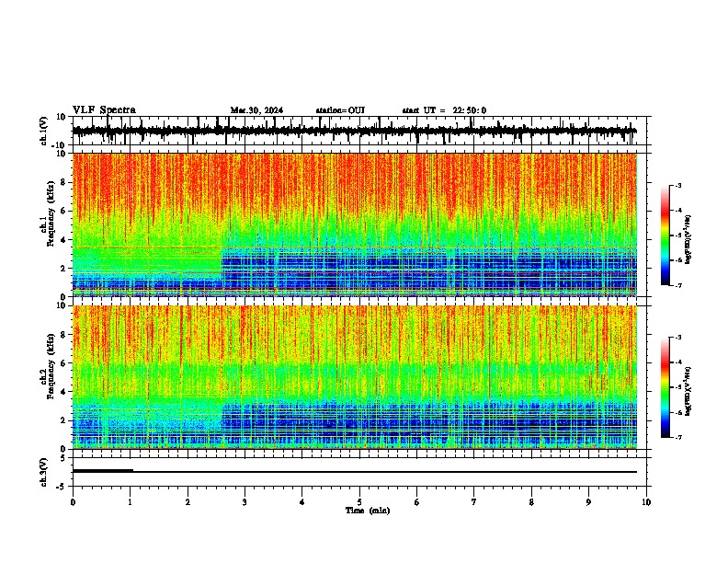
Task: Click the ch.3 flat voltage trace line
Action: tap(355, 472)
